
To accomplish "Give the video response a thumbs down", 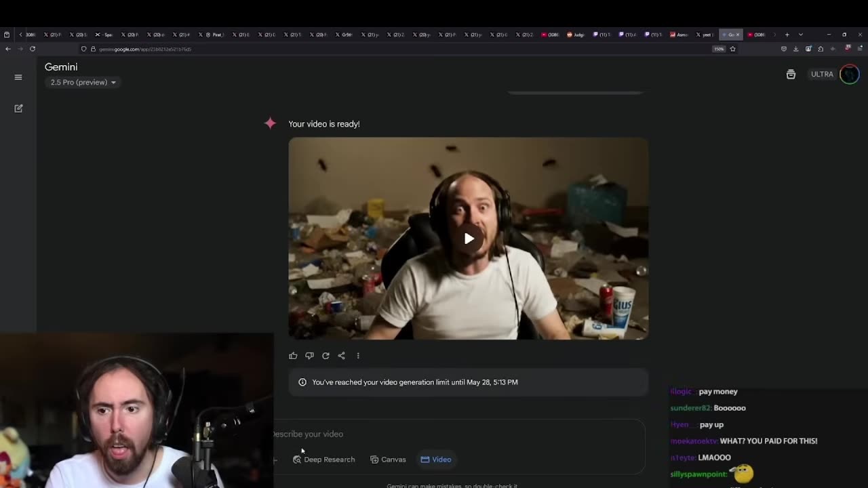I will 309,356.
